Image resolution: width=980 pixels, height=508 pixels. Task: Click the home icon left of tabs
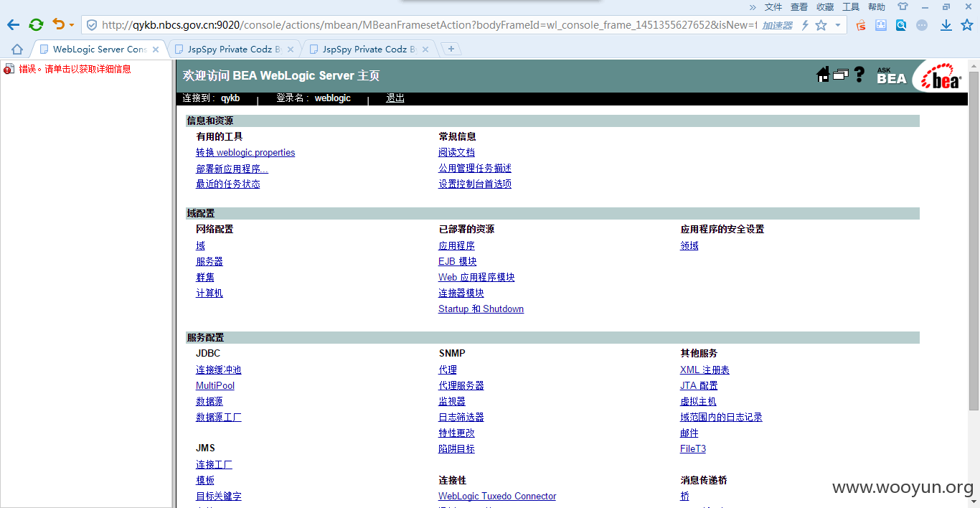click(x=17, y=50)
